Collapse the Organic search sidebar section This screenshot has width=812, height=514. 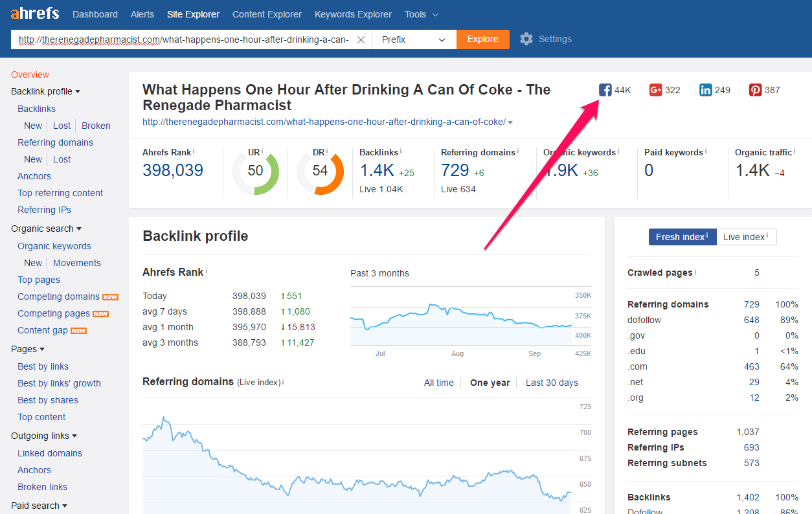click(46, 229)
